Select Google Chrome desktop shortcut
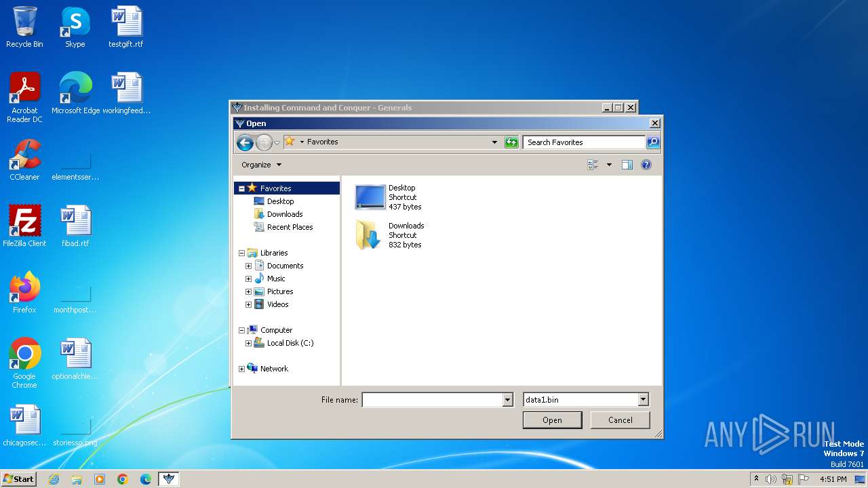Screen dimensions: 868x488 click(24, 363)
